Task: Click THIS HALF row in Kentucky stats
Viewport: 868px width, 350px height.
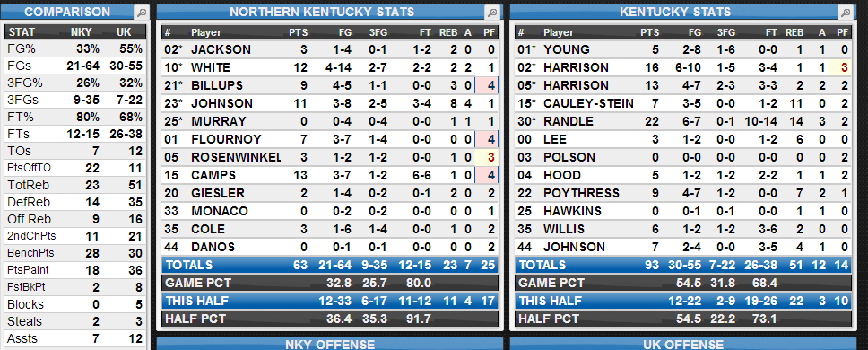Action: click(x=683, y=301)
